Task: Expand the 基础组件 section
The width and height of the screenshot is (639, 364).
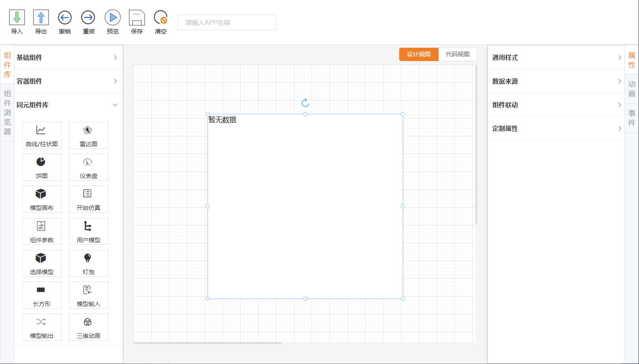Action: 69,58
